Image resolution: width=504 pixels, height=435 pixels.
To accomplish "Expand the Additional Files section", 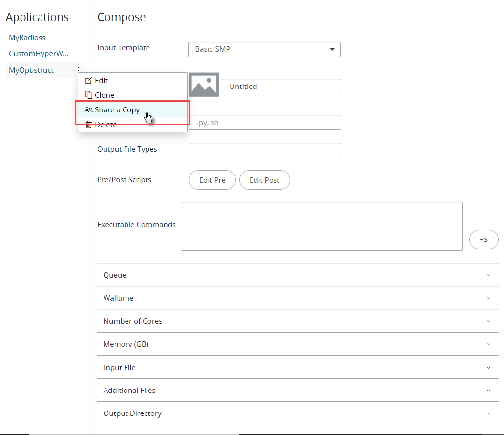I will pyautogui.click(x=297, y=390).
